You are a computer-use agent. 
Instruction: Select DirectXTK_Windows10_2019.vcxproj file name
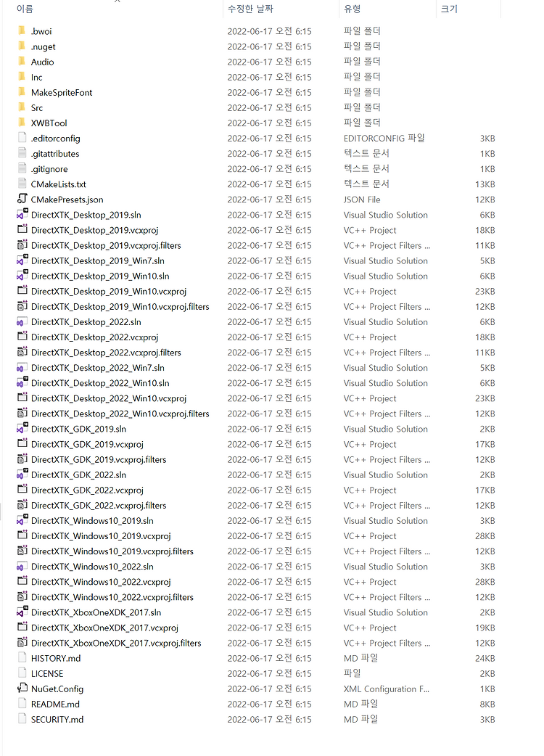(x=101, y=535)
